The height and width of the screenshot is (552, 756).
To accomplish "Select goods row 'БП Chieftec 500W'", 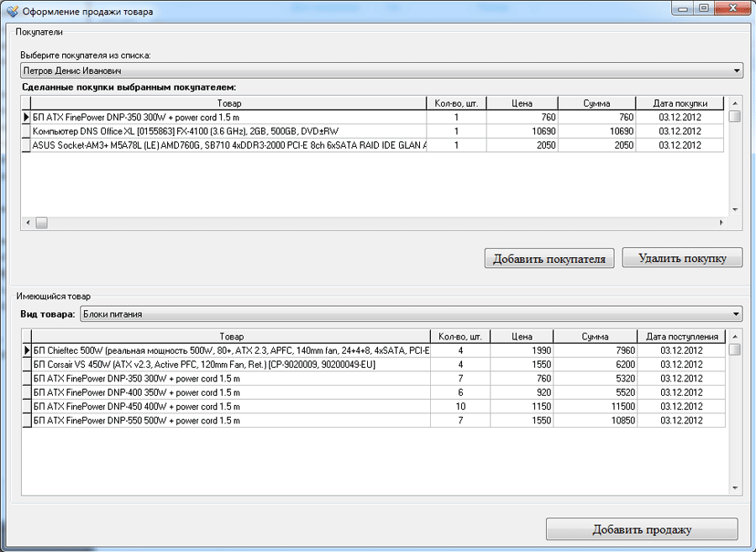I will coord(374,350).
